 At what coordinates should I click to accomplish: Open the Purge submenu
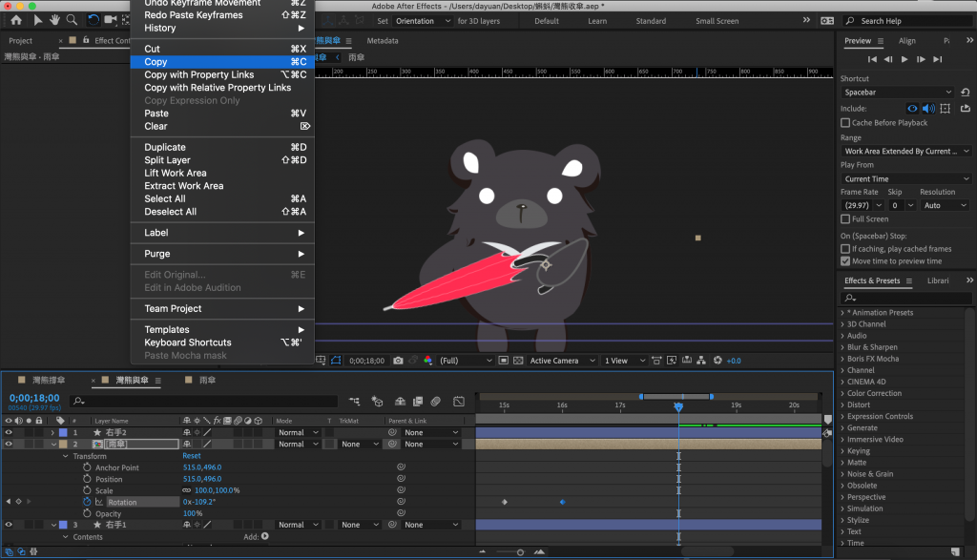[x=221, y=254]
